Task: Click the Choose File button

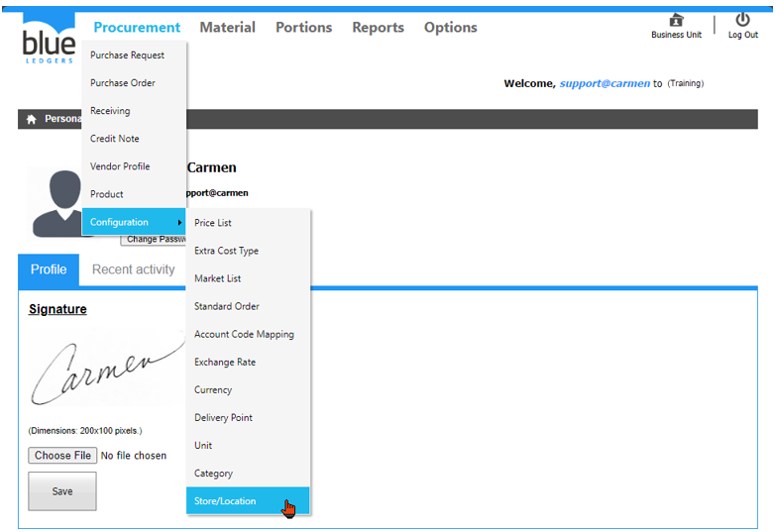Action: pyautogui.click(x=62, y=456)
